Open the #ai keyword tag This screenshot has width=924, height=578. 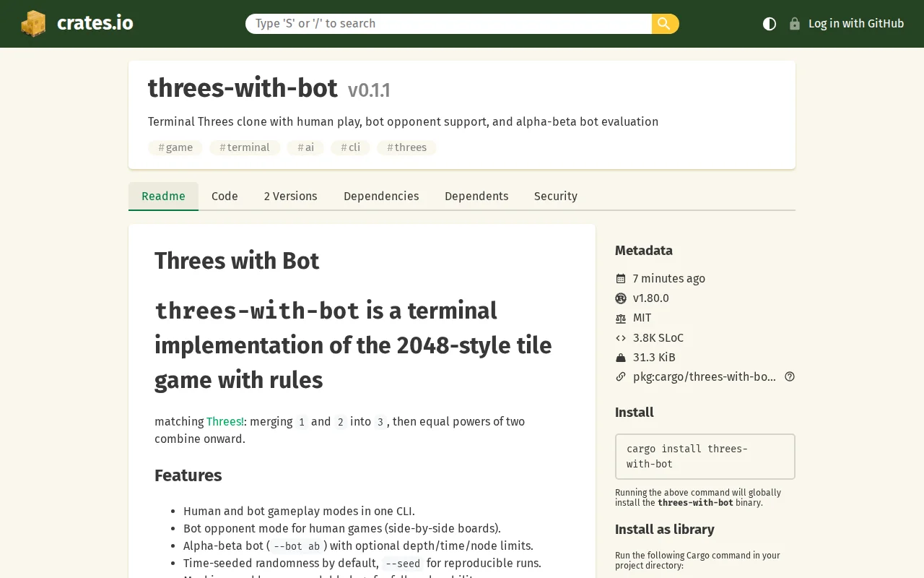click(305, 147)
